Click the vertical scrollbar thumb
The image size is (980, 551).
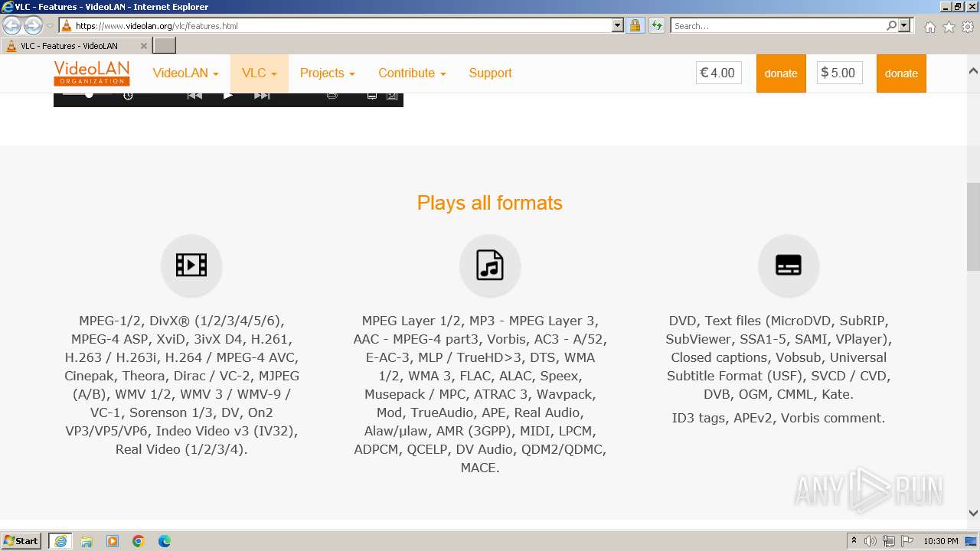tap(973, 227)
